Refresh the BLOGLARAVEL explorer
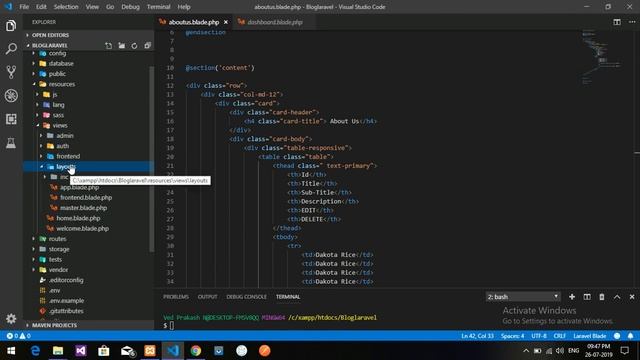Image resolution: width=640 pixels, height=360 pixels. click(134, 45)
